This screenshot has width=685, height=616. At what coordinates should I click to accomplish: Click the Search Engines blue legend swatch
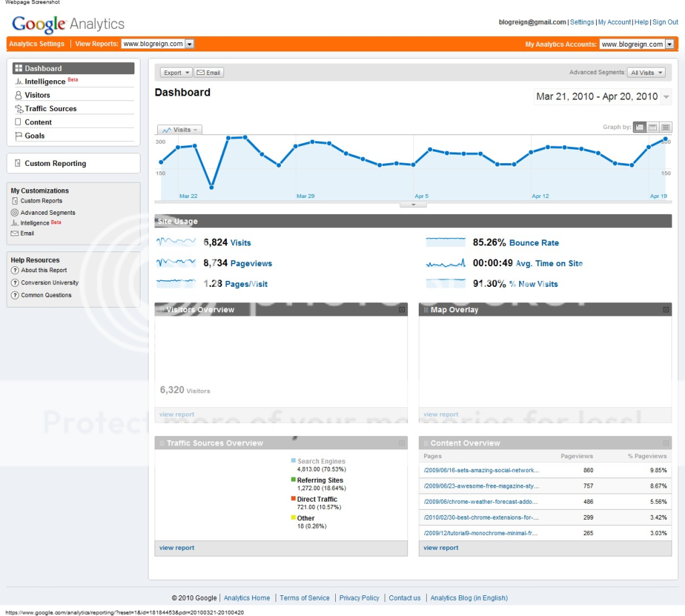pos(294,460)
